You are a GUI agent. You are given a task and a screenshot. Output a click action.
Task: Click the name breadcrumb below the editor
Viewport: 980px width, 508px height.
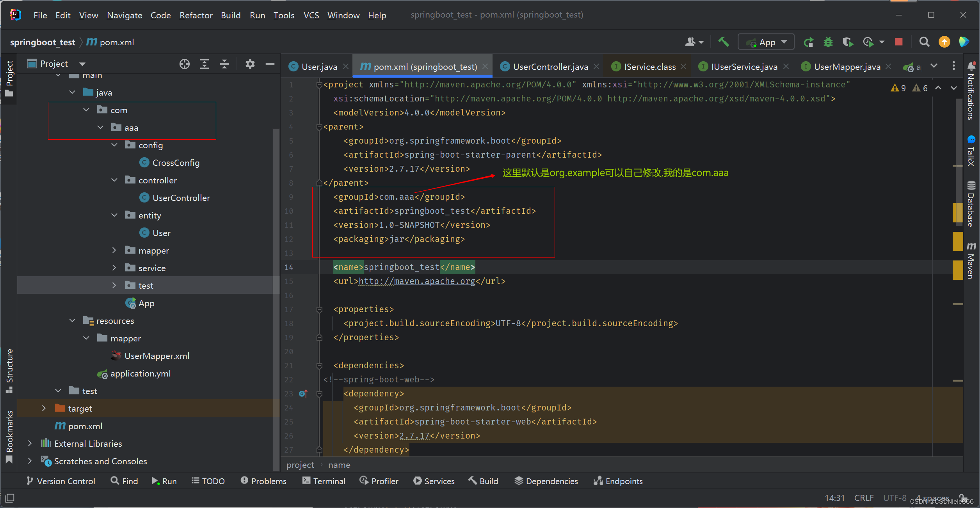coord(339,465)
